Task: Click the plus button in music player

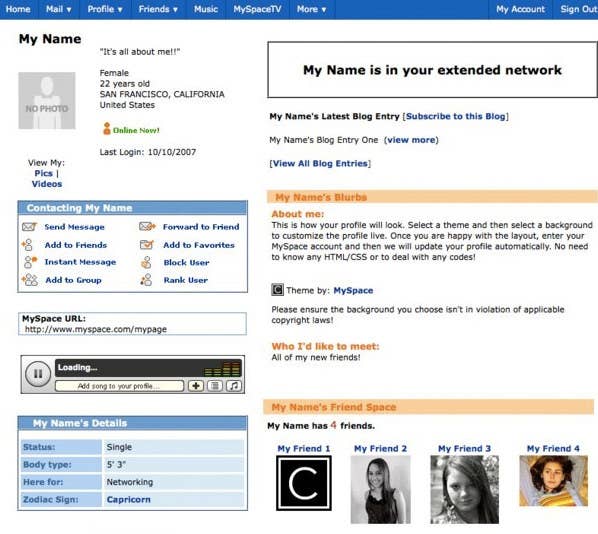Action: pos(196,386)
